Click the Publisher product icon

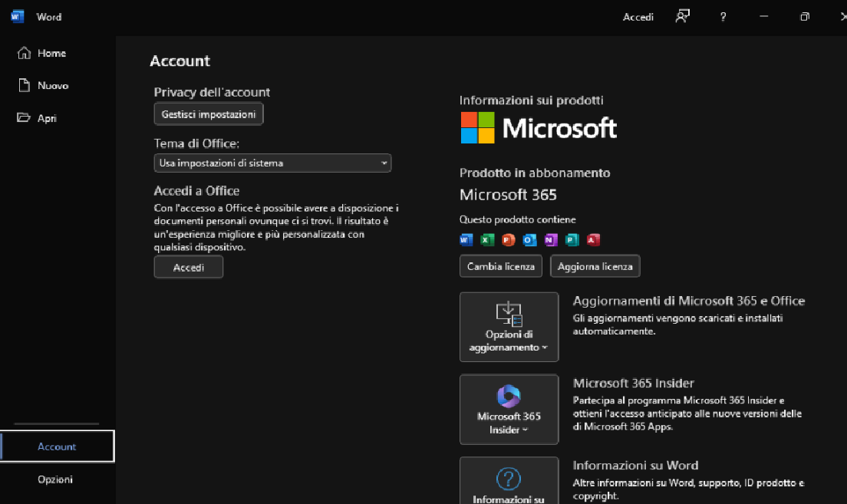pyautogui.click(x=572, y=239)
